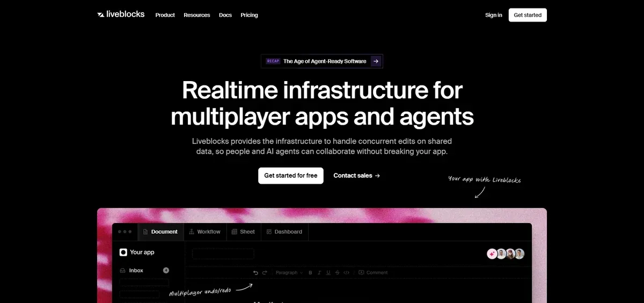Click the Inbox count badge

(x=166, y=270)
